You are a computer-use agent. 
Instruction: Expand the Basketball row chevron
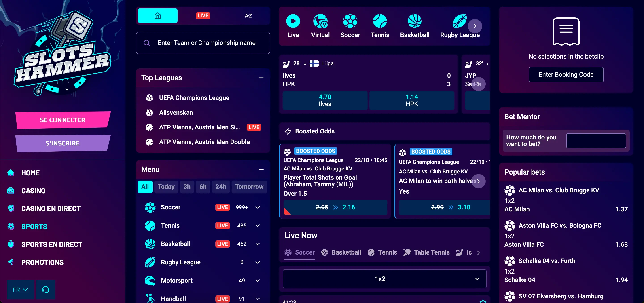[258, 244]
